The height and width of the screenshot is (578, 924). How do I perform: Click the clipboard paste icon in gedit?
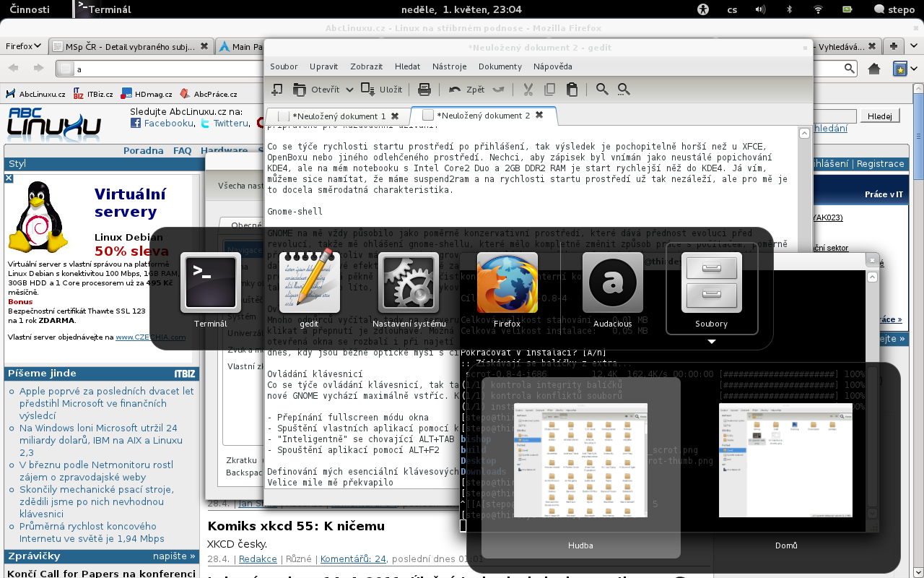click(x=572, y=90)
